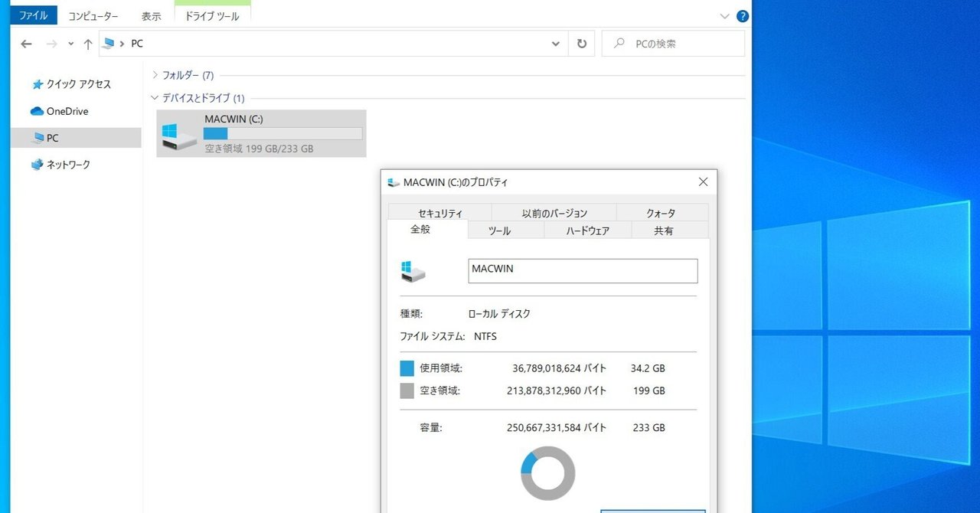The image size is (980, 513).
Task: Open recent locations dropdown arrow
Action: pyautogui.click(x=71, y=44)
